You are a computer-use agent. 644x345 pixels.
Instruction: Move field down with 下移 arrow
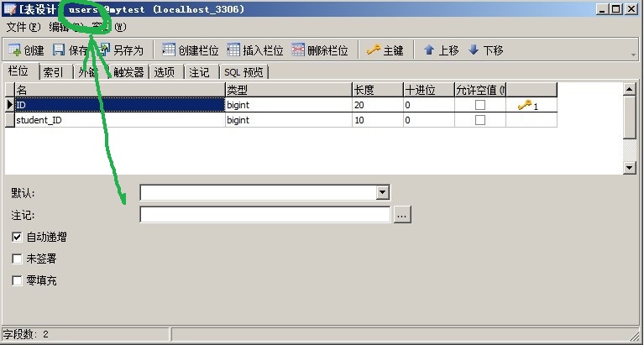tap(474, 50)
